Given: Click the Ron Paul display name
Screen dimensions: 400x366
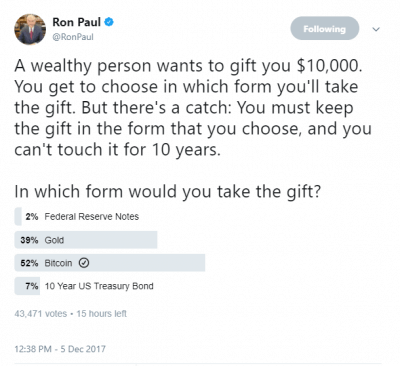Looking at the screenshot, I should (x=76, y=22).
